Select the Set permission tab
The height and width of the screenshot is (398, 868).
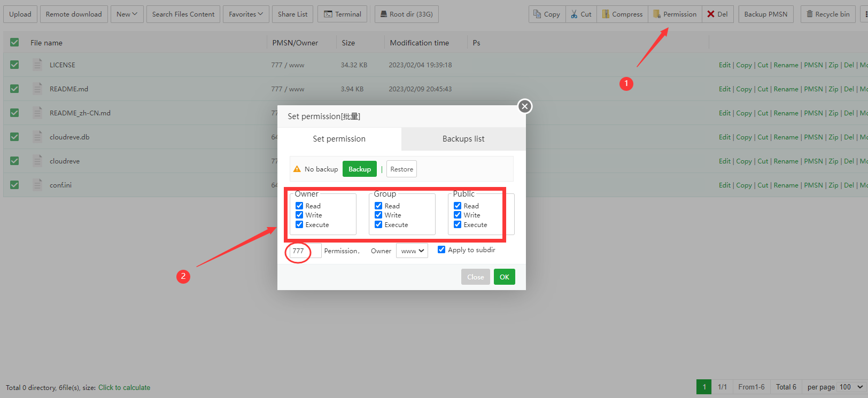(339, 139)
